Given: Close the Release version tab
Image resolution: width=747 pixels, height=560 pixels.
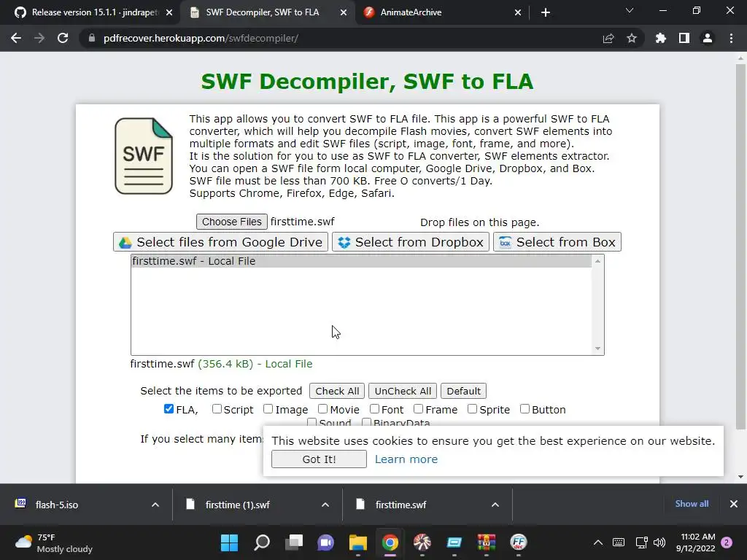Looking at the screenshot, I should 169,12.
